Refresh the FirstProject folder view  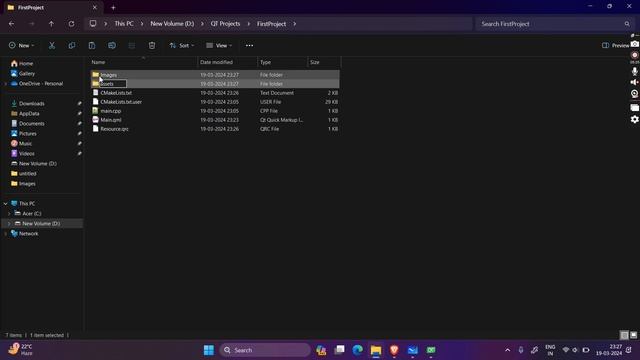click(71, 24)
